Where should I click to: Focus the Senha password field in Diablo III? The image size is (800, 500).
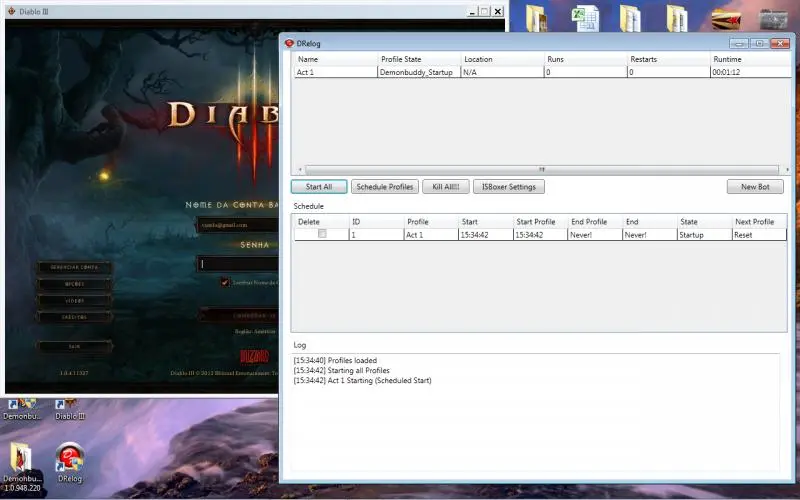[238, 264]
